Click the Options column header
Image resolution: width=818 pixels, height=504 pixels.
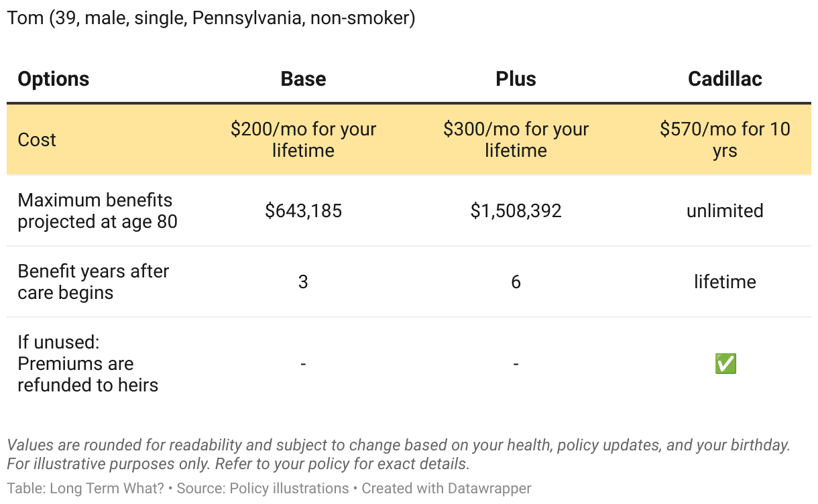click(53, 79)
